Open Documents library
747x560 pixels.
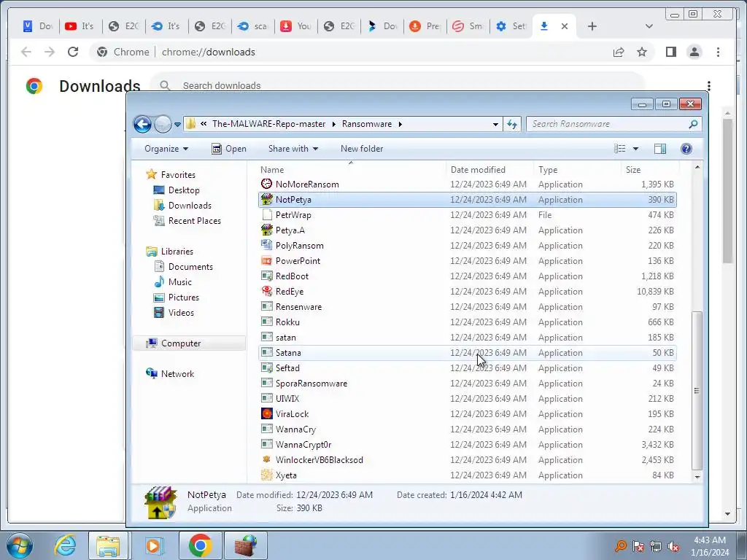(190, 267)
